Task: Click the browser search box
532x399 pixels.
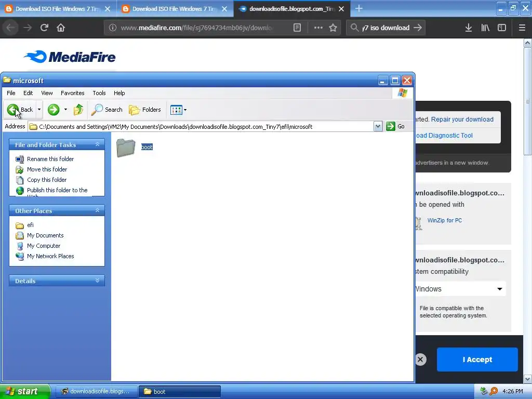Action: click(x=387, y=28)
